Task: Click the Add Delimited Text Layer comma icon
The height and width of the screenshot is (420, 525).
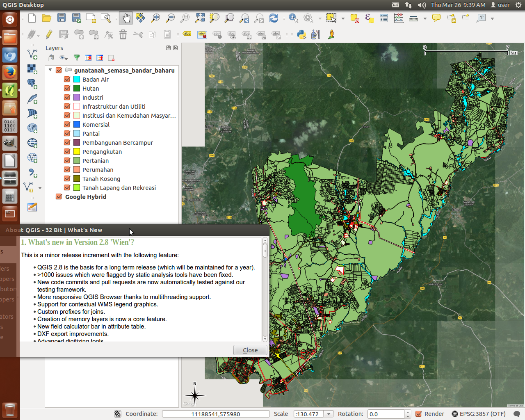Action: coord(32,172)
